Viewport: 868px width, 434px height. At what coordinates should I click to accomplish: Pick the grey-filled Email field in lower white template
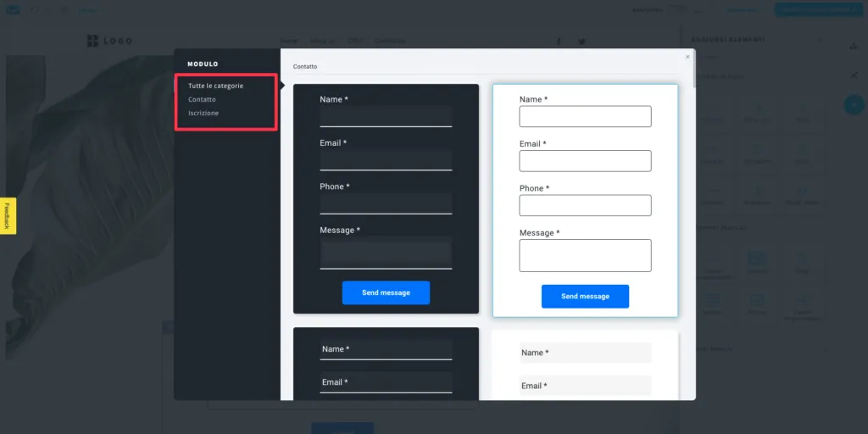tap(585, 386)
